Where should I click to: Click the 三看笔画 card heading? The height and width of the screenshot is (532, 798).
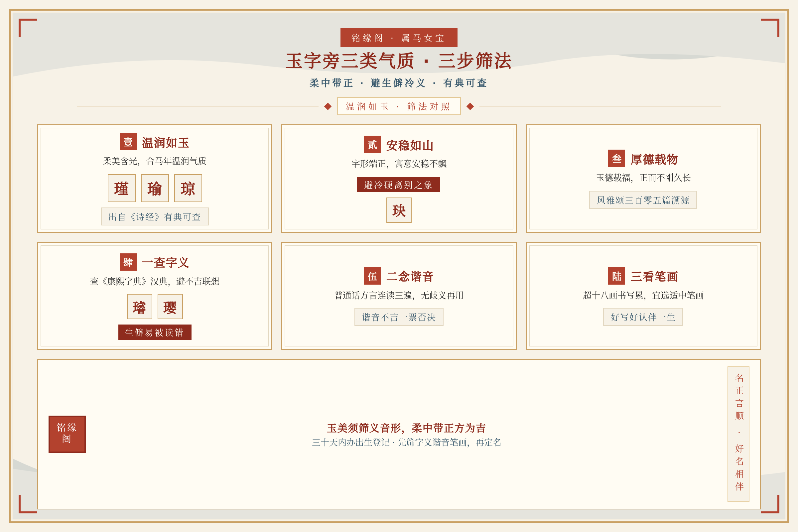654,277
